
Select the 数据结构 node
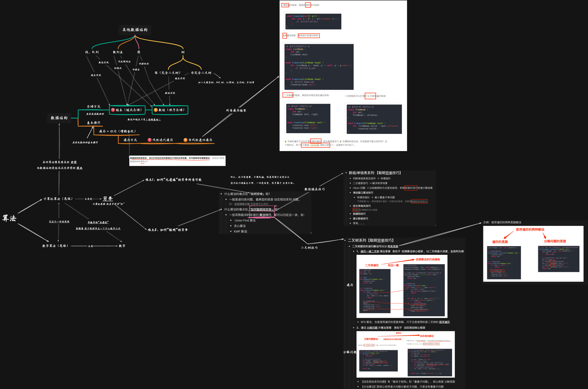pyautogui.click(x=59, y=118)
